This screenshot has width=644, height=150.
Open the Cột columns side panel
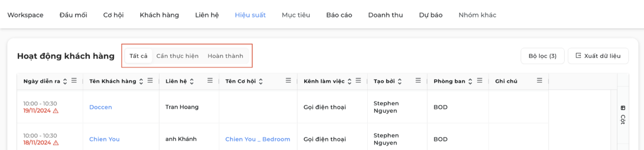[623, 115]
